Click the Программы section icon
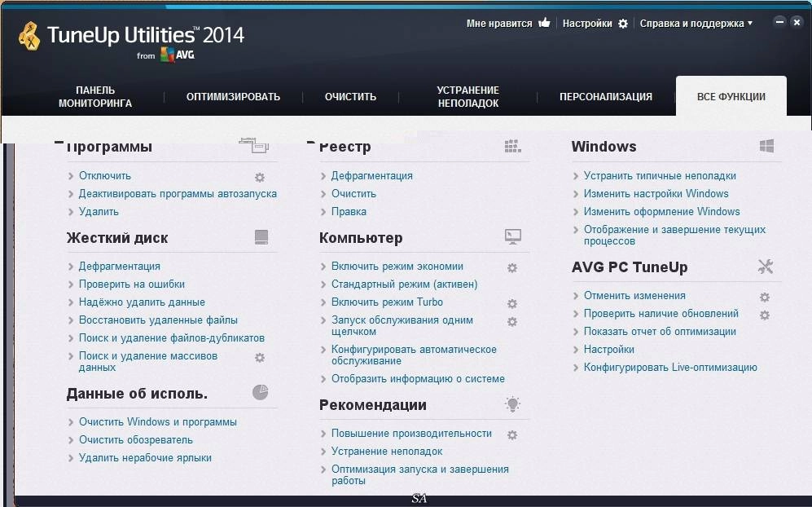812x507 pixels. (x=254, y=146)
